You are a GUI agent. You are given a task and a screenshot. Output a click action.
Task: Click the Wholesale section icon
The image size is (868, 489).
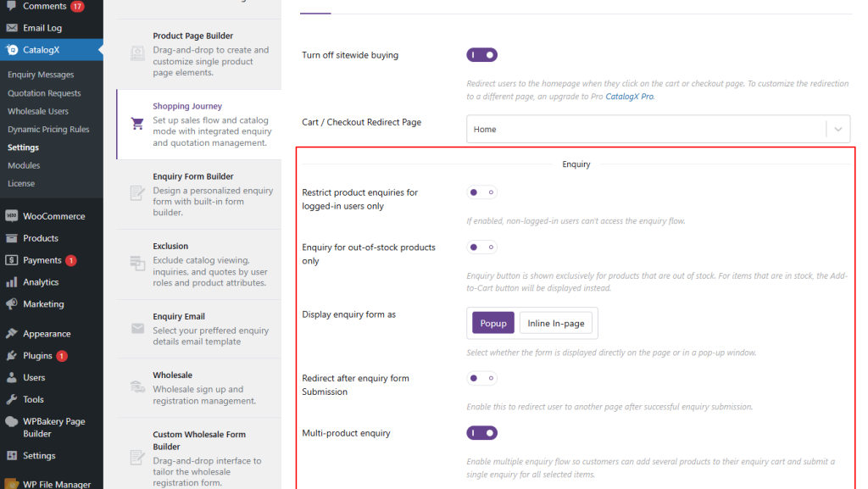(137, 386)
